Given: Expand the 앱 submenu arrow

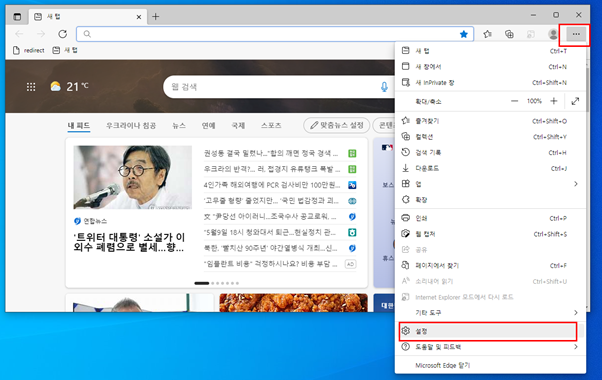Looking at the screenshot, I should pos(576,184).
